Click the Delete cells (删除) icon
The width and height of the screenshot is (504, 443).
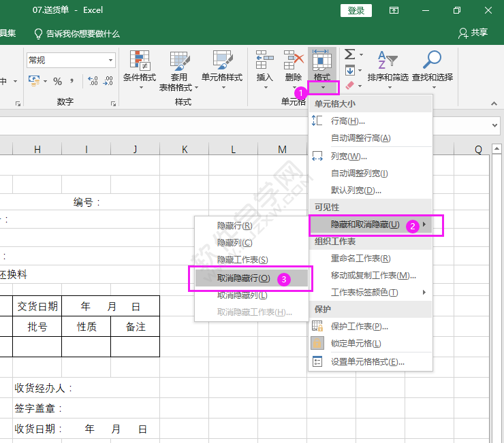[x=294, y=61]
